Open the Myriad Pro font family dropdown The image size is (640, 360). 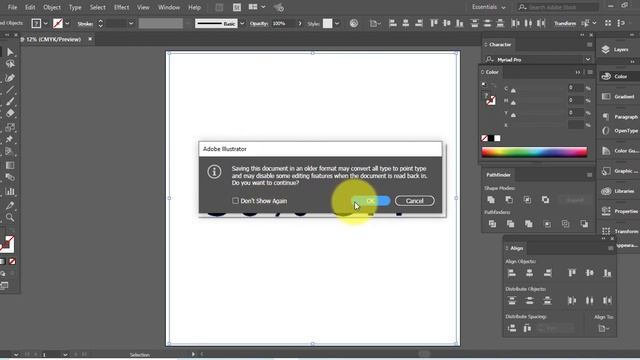pyautogui.click(x=588, y=60)
